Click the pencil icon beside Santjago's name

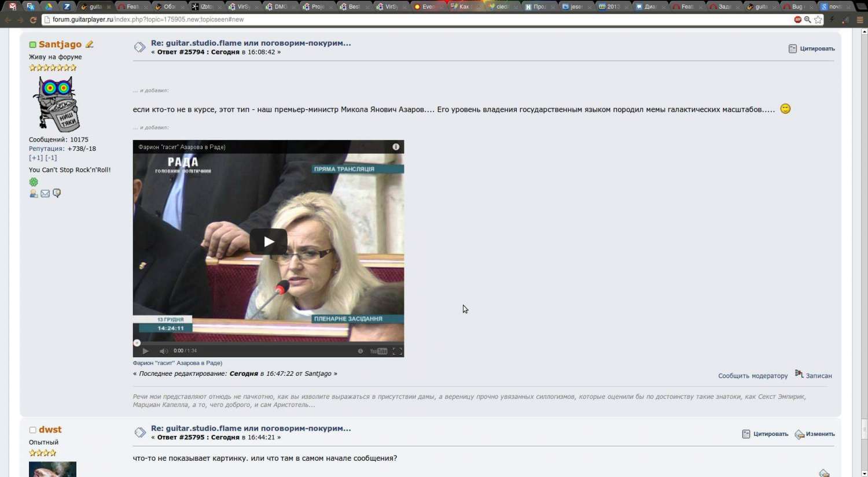[90, 45]
